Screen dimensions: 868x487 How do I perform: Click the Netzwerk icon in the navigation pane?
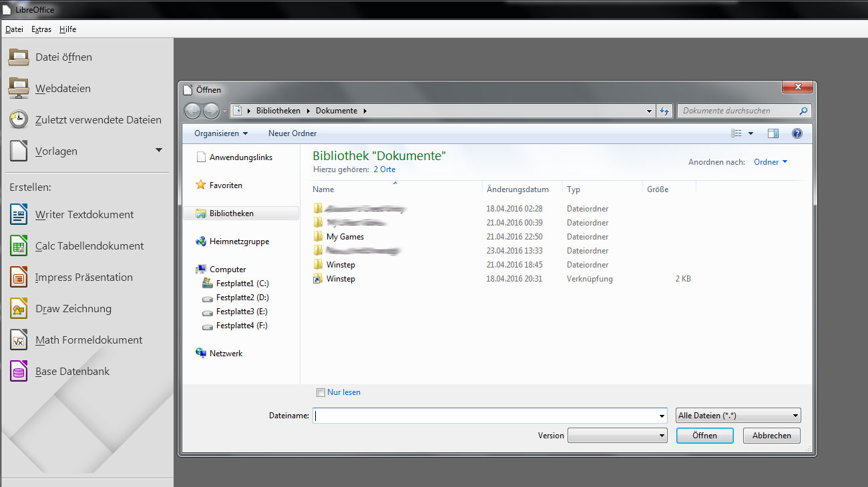coord(200,353)
